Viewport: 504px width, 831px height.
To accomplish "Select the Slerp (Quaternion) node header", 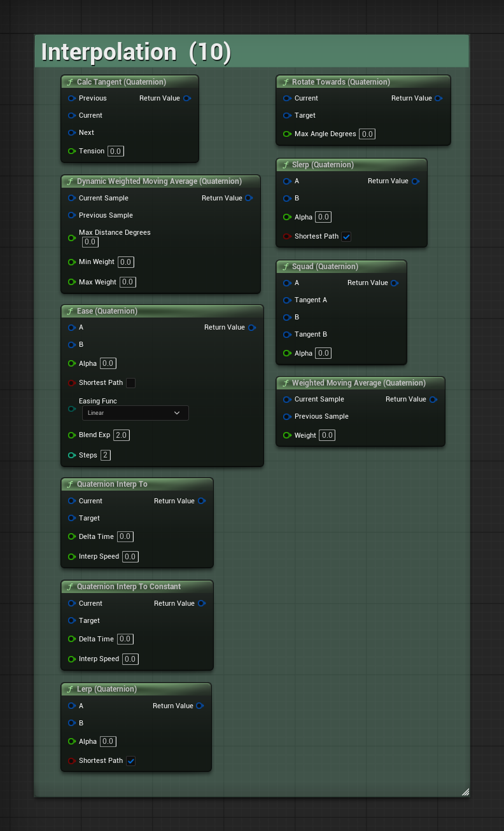I will click(352, 165).
